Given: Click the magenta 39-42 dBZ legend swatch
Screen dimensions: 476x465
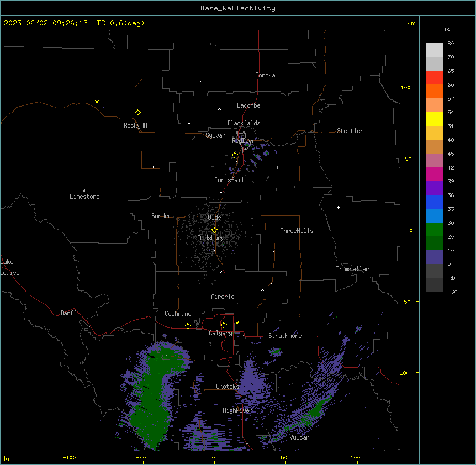Looking at the screenshot, I should [434, 174].
